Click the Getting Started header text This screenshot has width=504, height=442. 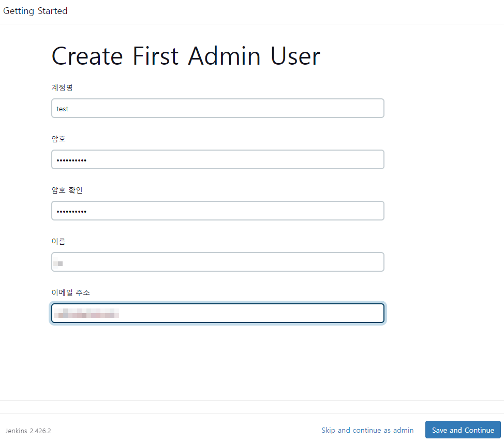pyautogui.click(x=35, y=11)
